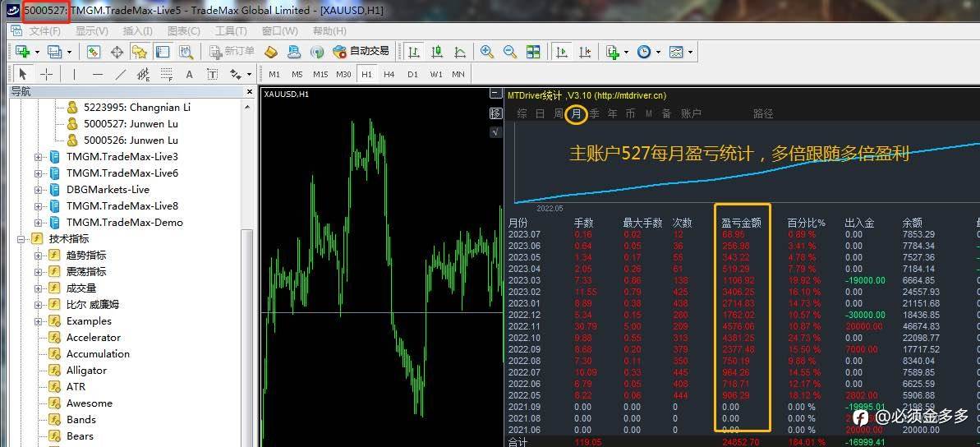Select the Fibonacci retracement tool
The width and height of the screenshot is (980, 447).
tap(166, 75)
